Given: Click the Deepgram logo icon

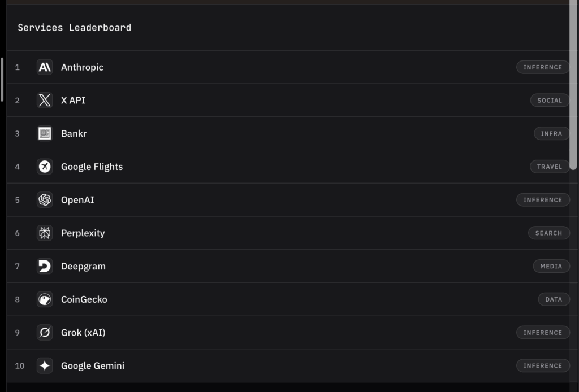Looking at the screenshot, I should (x=45, y=266).
